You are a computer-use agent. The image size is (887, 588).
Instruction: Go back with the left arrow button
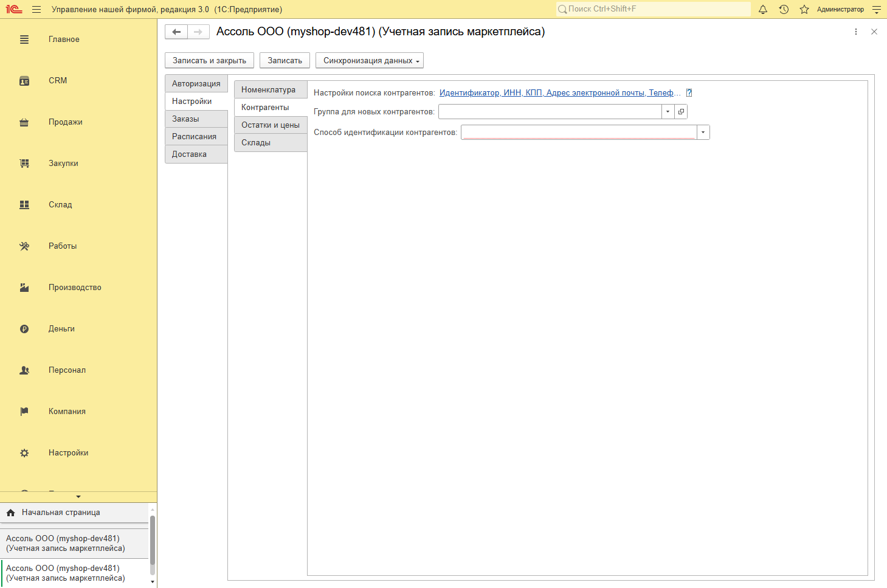tap(176, 32)
